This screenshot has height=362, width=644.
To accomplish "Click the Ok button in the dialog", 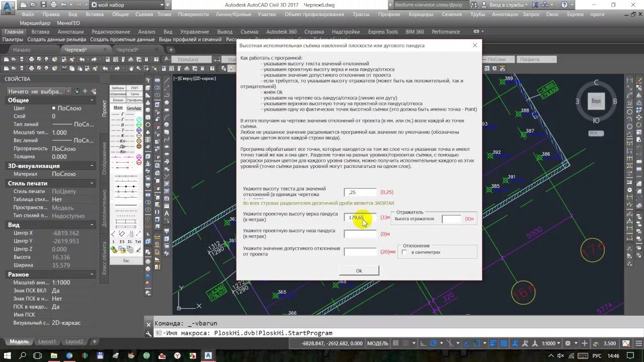I will click(x=359, y=270).
